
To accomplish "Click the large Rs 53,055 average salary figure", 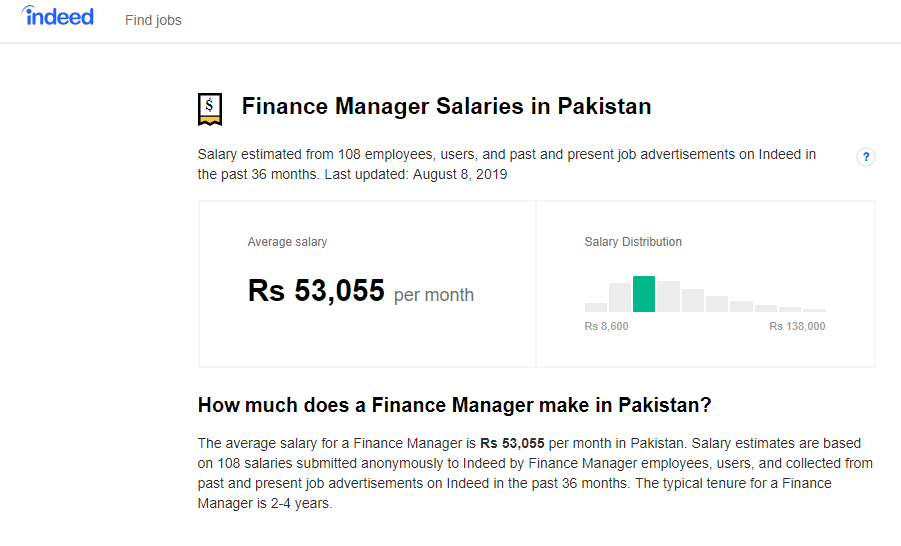I will pos(316,291).
